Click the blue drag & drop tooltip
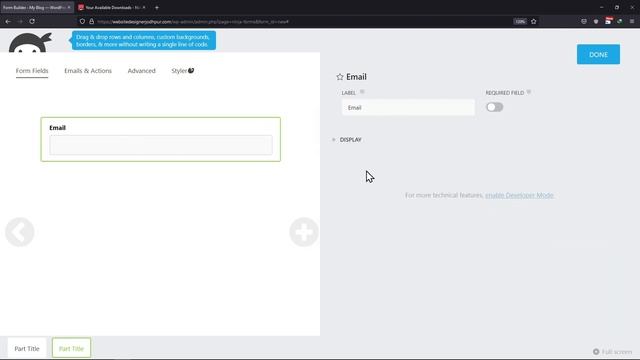Image resolution: width=640 pixels, height=360 pixels. coord(144,40)
